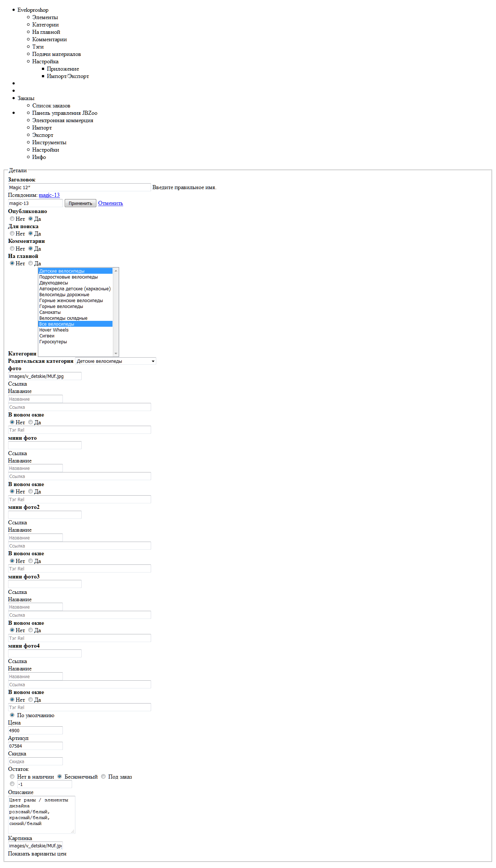Image resolution: width=496 pixels, height=868 pixels.
Task: Select 'Нет' radio under Комментарии
Action: tap(12, 248)
